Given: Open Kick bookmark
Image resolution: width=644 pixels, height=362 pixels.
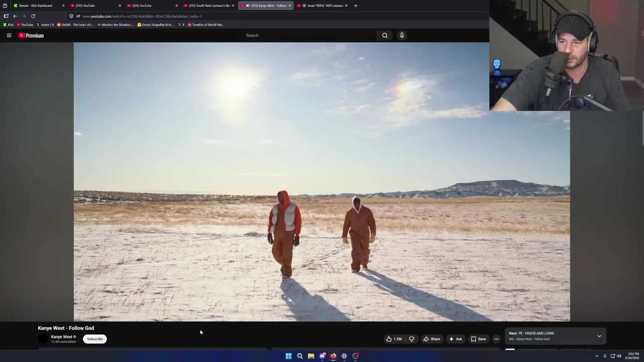Looking at the screenshot, I should point(9,25).
